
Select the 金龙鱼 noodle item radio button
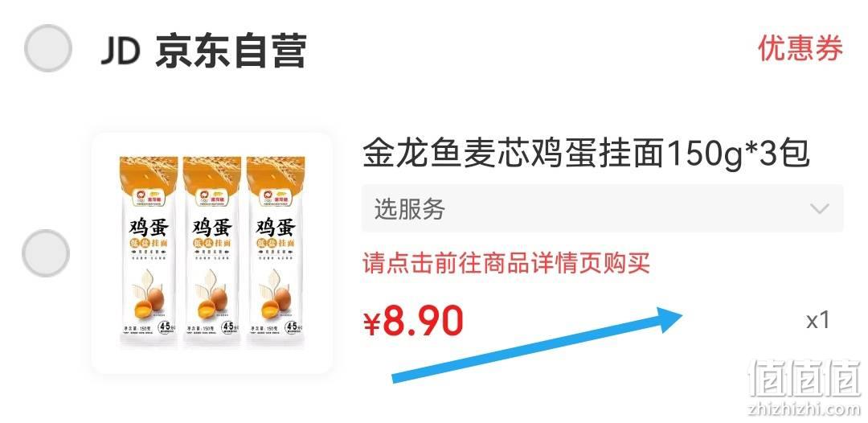pyautogui.click(x=46, y=253)
